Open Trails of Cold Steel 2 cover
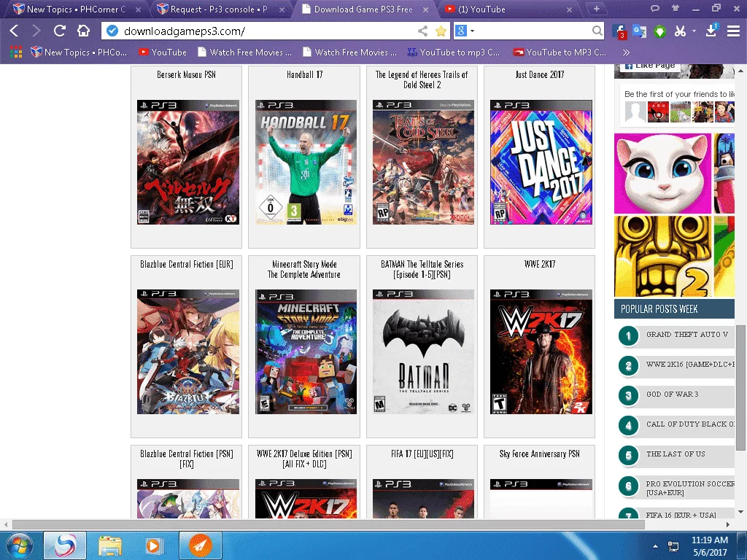Image resolution: width=747 pixels, height=560 pixels. click(423, 162)
